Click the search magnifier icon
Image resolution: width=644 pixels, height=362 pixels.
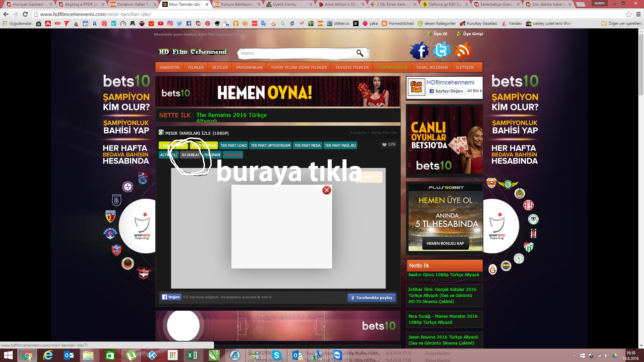tap(360, 53)
